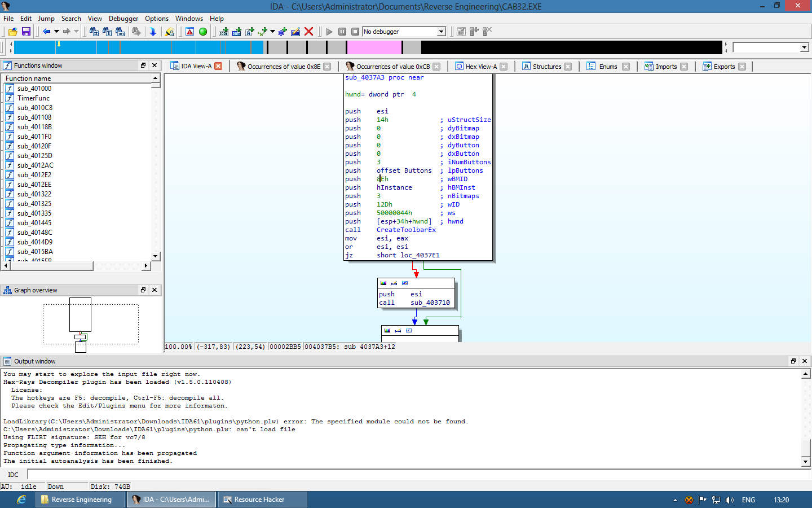Open the Jump menu
The width and height of the screenshot is (812, 508).
[x=46, y=19]
